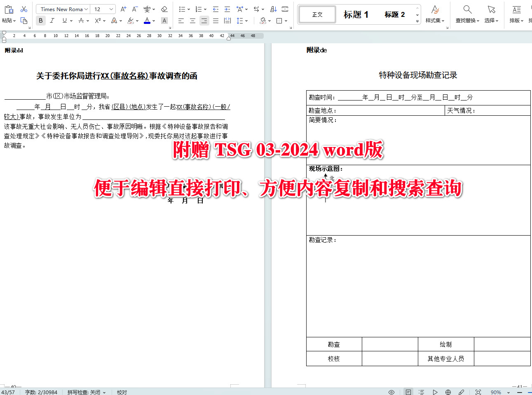Click 校对 proofreading in status bar

coord(122,392)
